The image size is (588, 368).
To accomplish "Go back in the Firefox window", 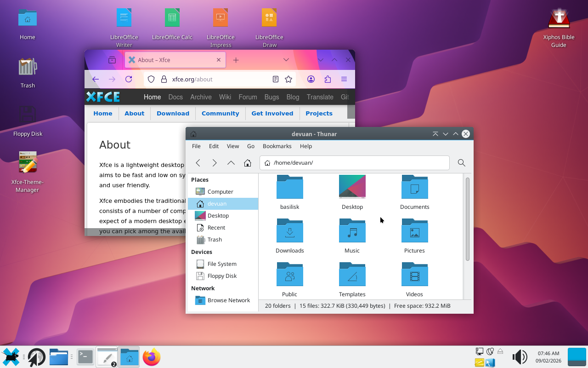I will pyautogui.click(x=96, y=79).
